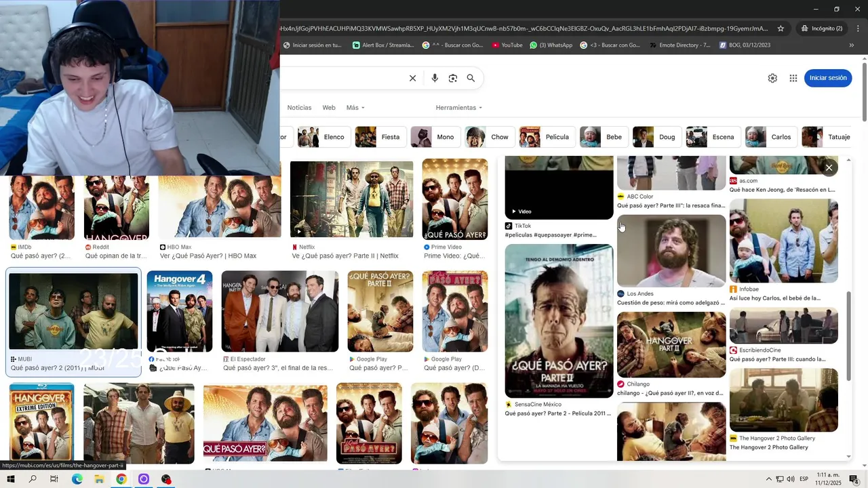Open the Hangover 4 poster thumbnail
This screenshot has height=488, width=868.
point(180,312)
